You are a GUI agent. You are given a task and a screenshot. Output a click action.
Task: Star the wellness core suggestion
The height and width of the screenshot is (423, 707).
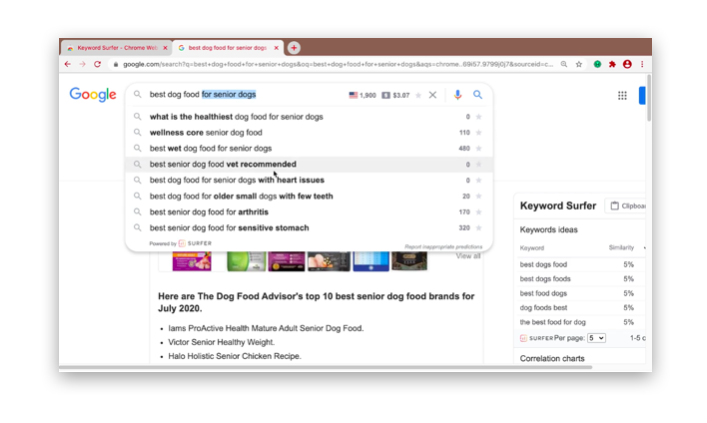479,133
